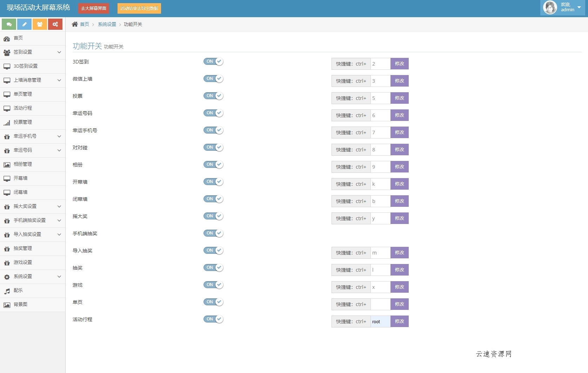Open 相册管理 in the sidebar

pos(23,164)
